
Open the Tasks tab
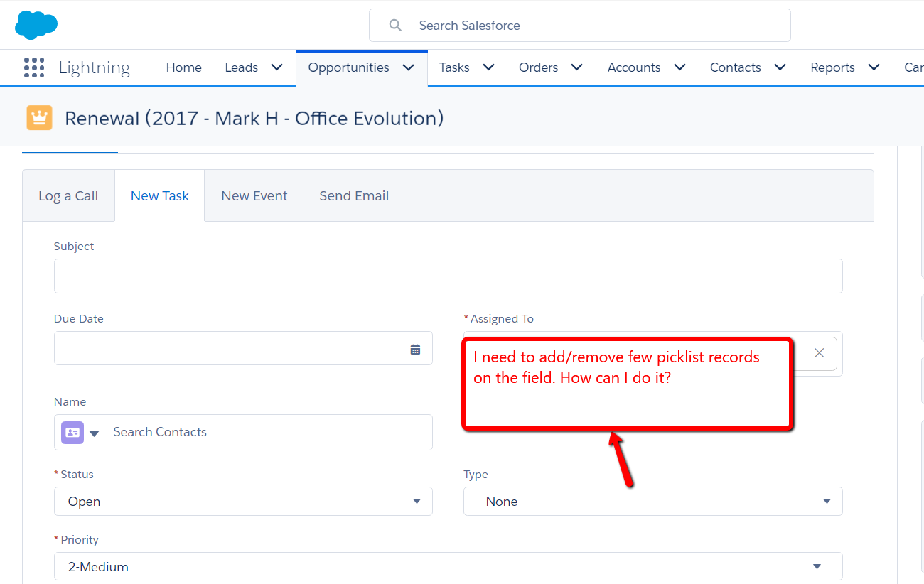[x=454, y=67]
